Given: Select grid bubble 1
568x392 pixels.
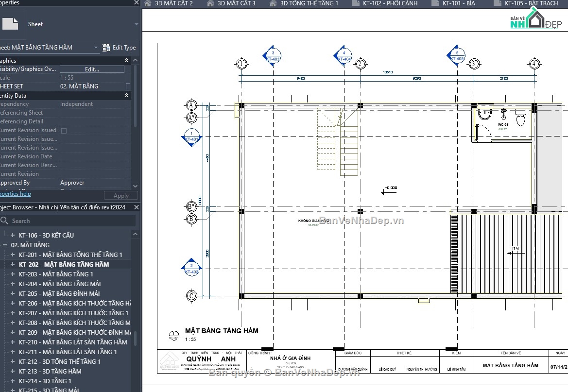Looking at the screenshot, I should click(241, 64).
